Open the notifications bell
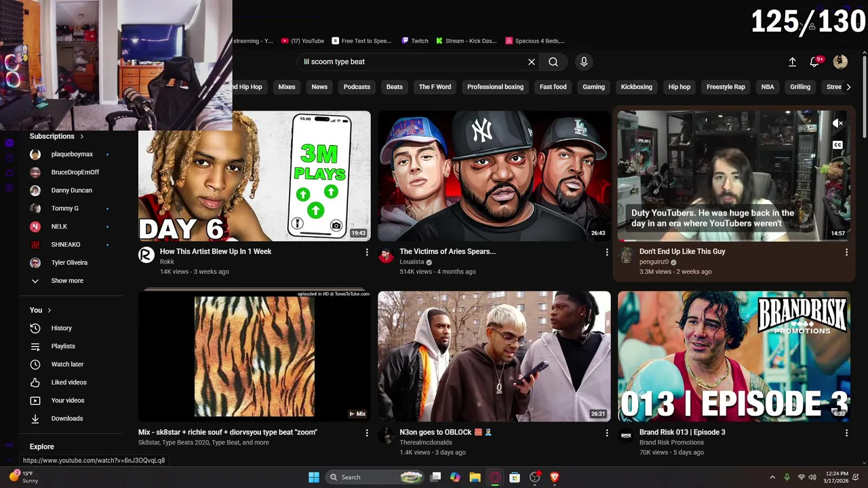868x488 pixels. 815,62
